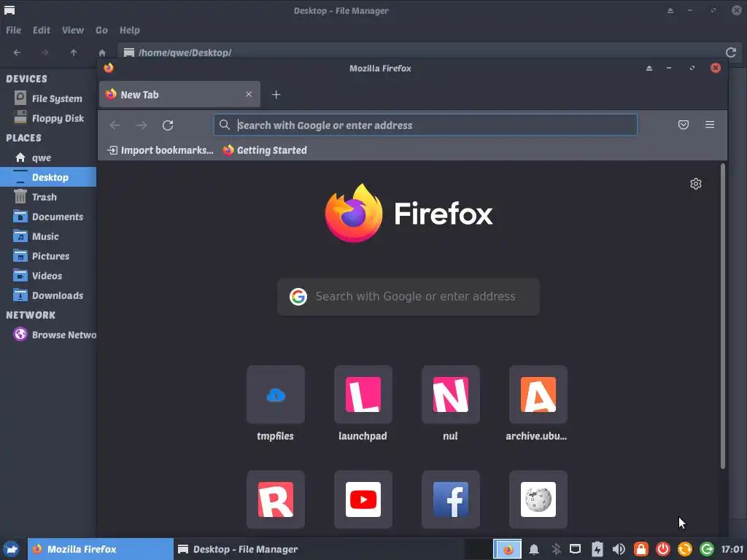Click the center Google search box
747x560 pixels.
[409, 297]
